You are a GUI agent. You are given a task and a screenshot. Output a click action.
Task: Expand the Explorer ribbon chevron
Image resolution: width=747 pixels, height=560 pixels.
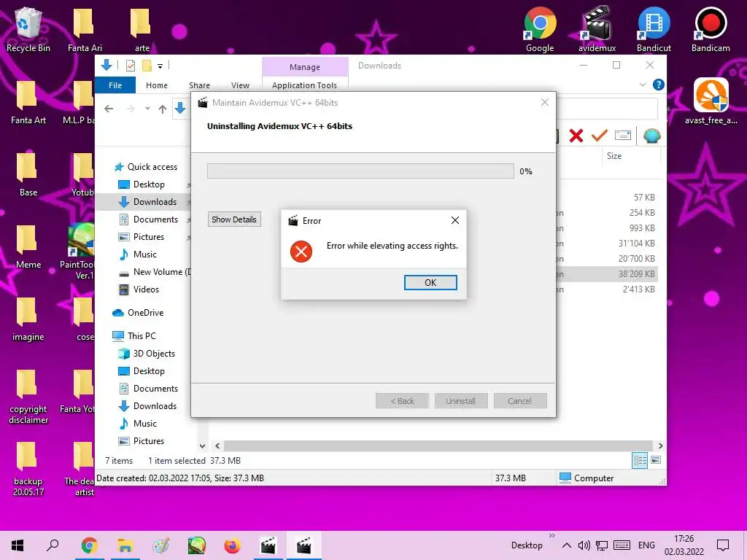(x=642, y=85)
